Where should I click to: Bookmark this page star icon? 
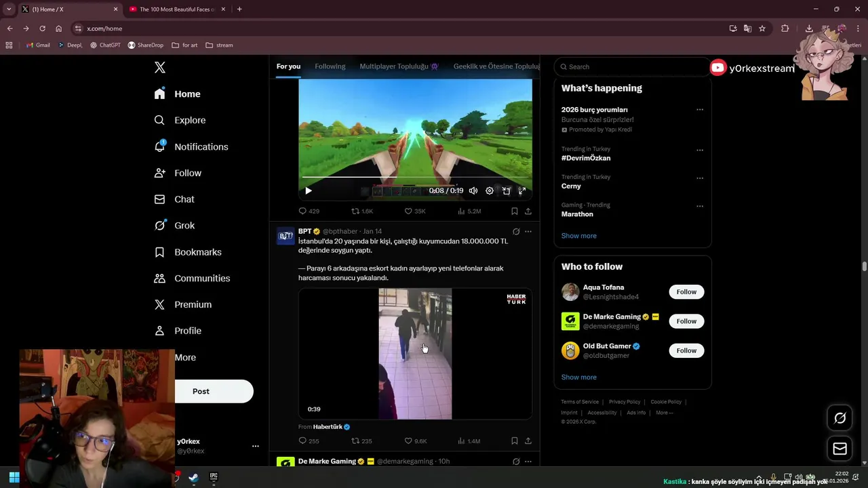pyautogui.click(x=762, y=28)
